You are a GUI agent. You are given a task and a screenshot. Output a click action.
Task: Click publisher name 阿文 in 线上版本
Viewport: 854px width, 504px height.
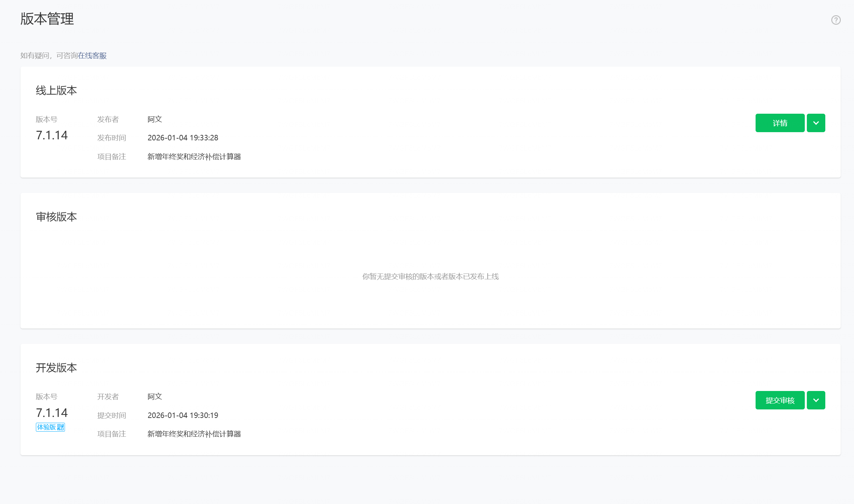coord(155,119)
